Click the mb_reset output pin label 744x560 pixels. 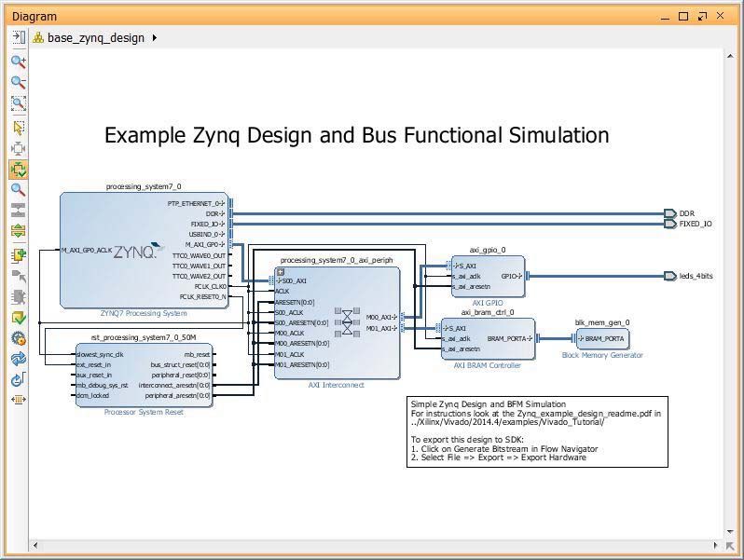197,354
